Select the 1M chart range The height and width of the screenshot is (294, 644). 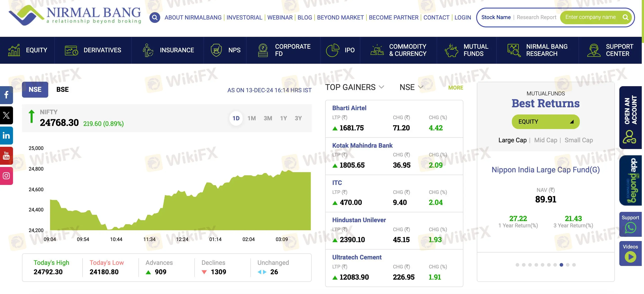[252, 118]
